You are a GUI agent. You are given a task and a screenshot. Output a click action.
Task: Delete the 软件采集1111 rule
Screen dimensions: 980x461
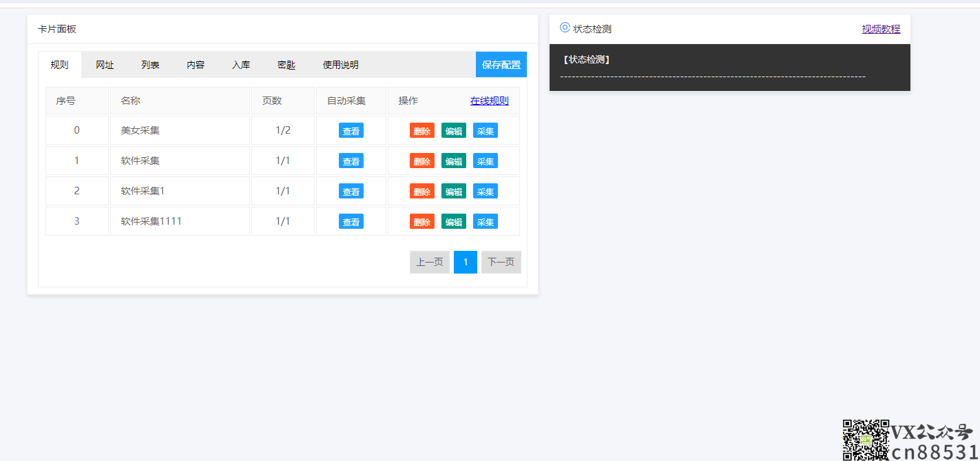tap(421, 222)
